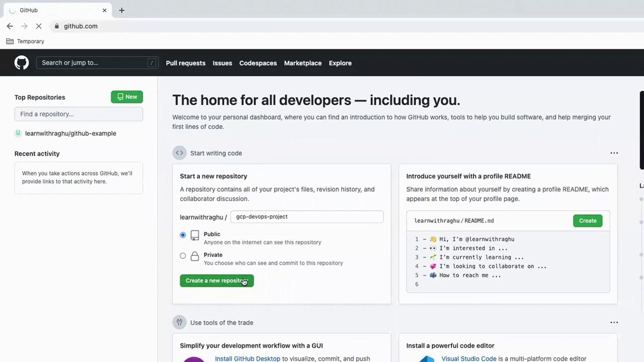Viewport: 644px width, 362px height.
Task: Select the Public visibility radio button
Action: [183, 235]
